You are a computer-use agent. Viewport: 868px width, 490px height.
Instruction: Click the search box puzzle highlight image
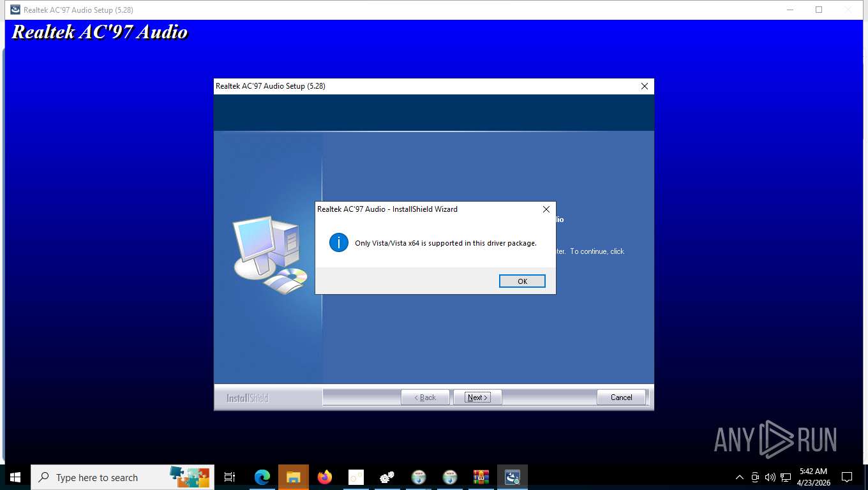pos(190,477)
